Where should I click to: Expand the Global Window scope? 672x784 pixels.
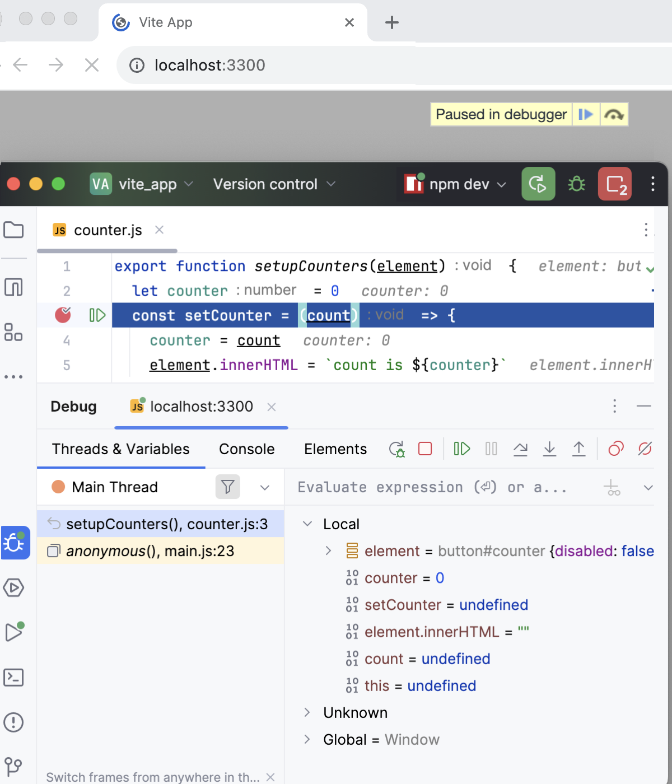tap(307, 739)
